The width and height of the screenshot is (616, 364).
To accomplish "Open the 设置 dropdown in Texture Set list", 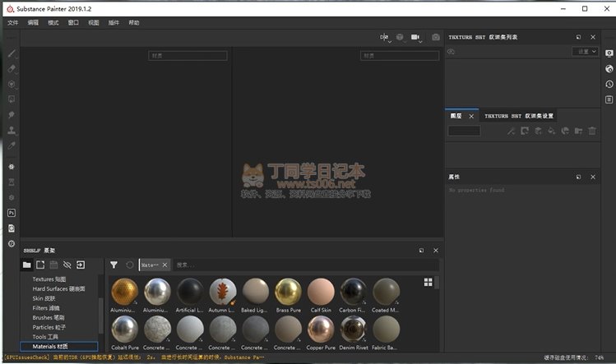I will coord(586,51).
